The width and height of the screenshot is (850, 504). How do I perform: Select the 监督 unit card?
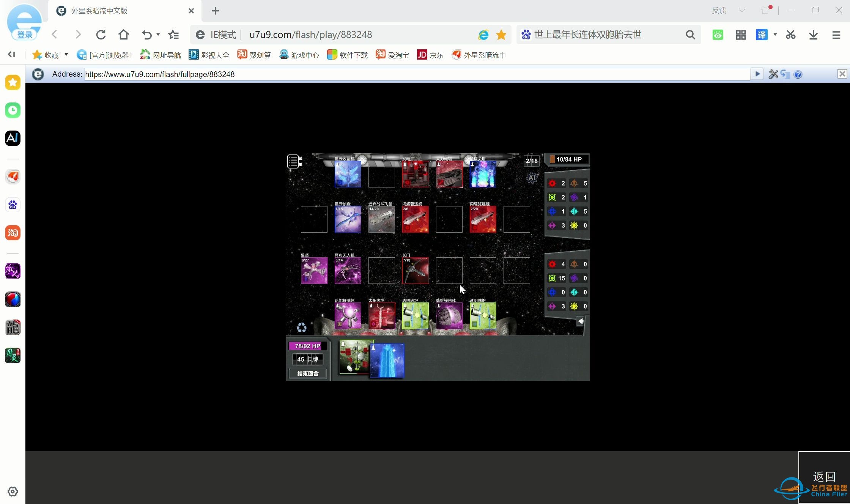pyautogui.click(x=314, y=270)
